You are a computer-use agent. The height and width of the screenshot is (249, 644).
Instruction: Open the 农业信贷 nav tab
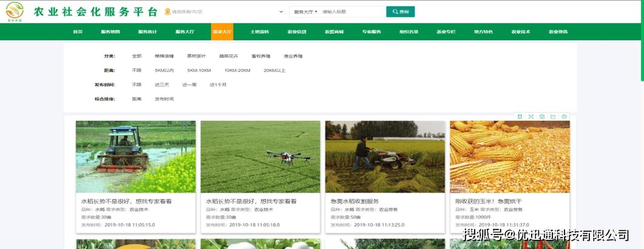(297, 32)
